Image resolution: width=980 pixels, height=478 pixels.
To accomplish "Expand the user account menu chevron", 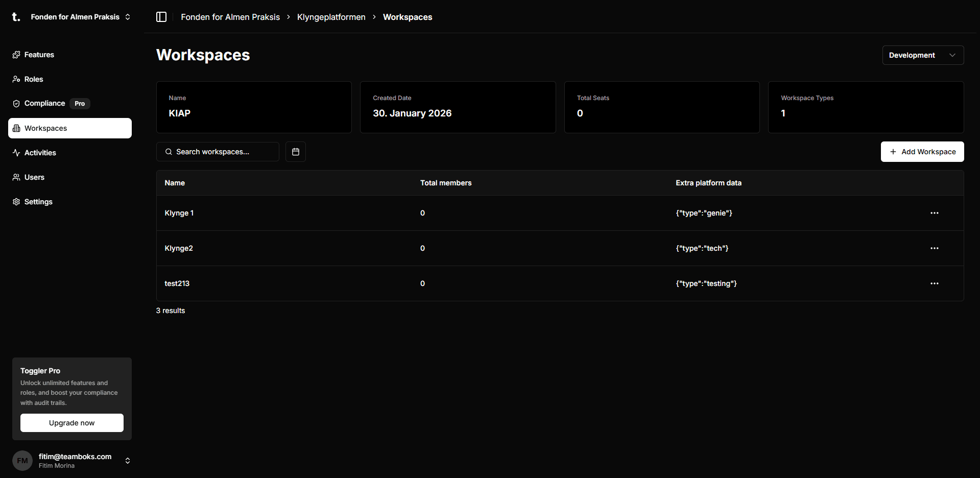I will (x=128, y=461).
